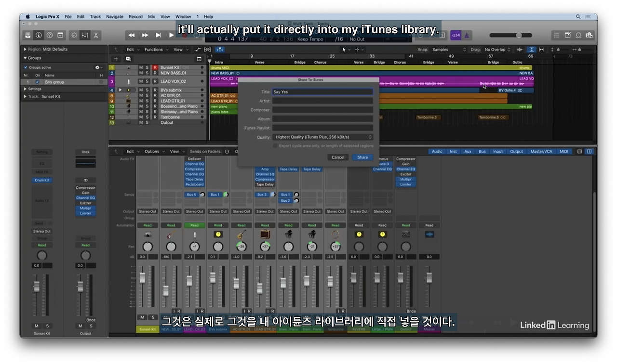
Task: Filter mixer by Bus button
Action: (x=482, y=151)
